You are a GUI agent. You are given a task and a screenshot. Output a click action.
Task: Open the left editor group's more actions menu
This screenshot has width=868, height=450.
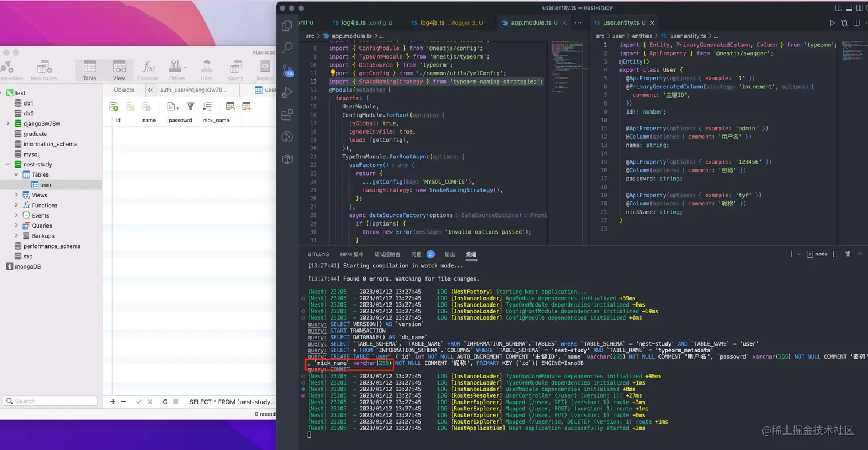click(x=578, y=23)
